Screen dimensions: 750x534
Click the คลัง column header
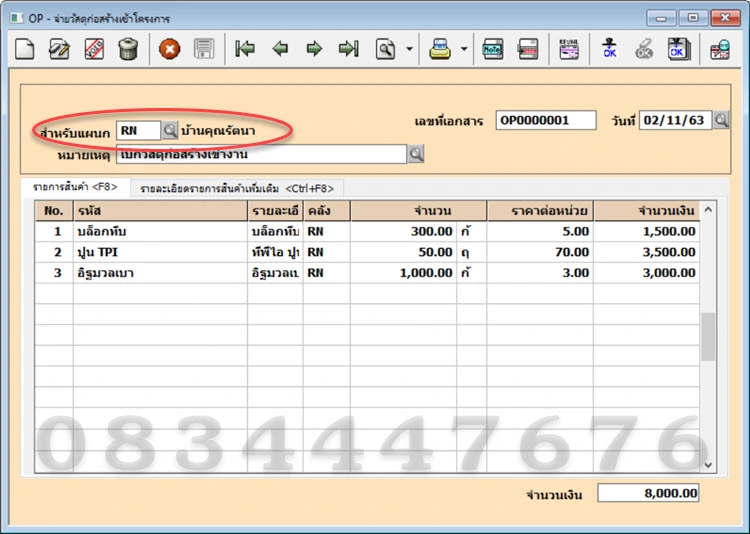coord(327,211)
